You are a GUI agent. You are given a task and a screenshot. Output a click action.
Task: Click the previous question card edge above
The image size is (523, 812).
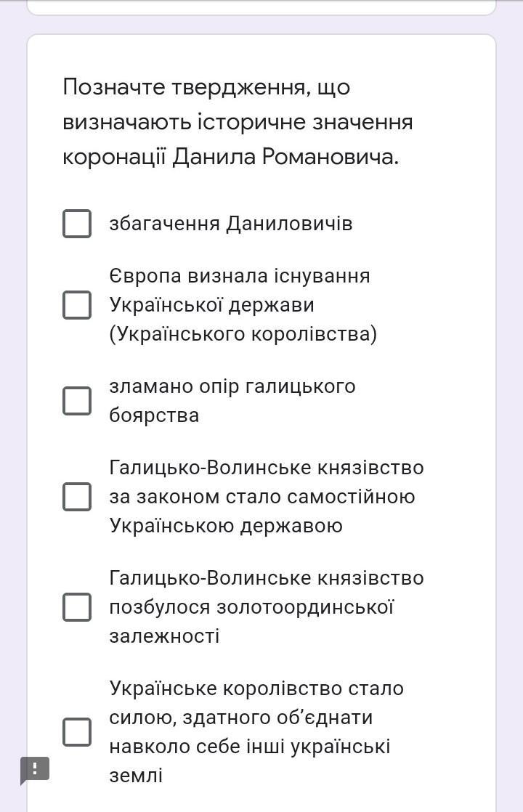(261, 7)
